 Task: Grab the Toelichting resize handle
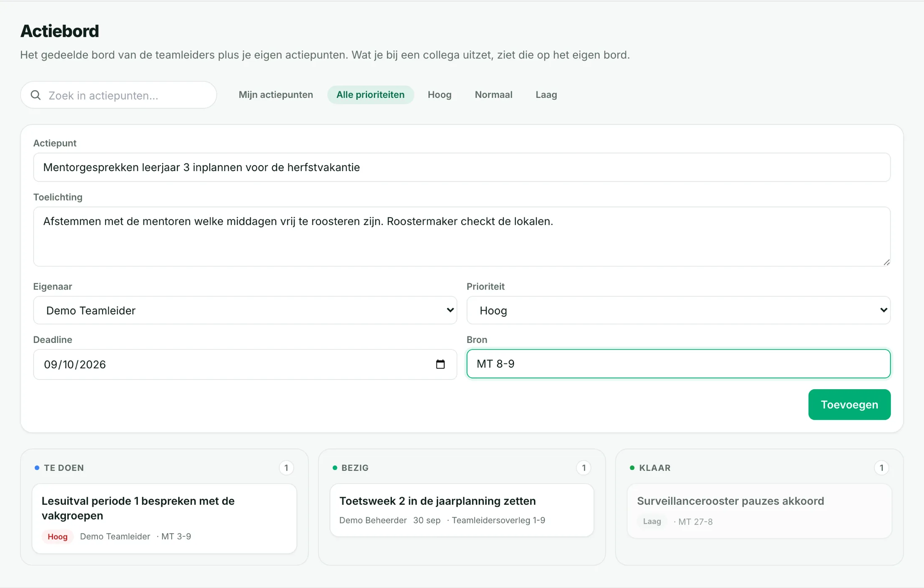pos(886,262)
